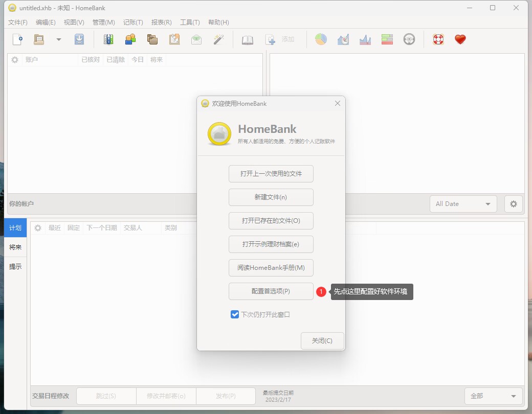Click the magic wand assignments icon
Screen dimensions: 532x414
pyautogui.click(x=219, y=39)
